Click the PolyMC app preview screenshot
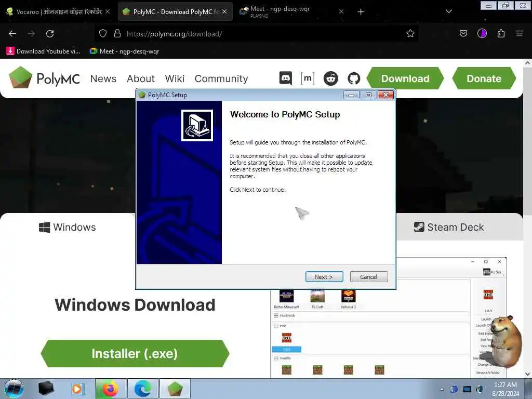Viewport: 532px width, 399px height. tap(389, 317)
